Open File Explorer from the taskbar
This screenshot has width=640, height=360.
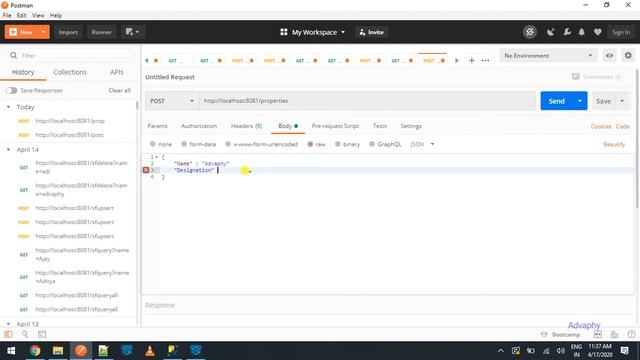58,351
